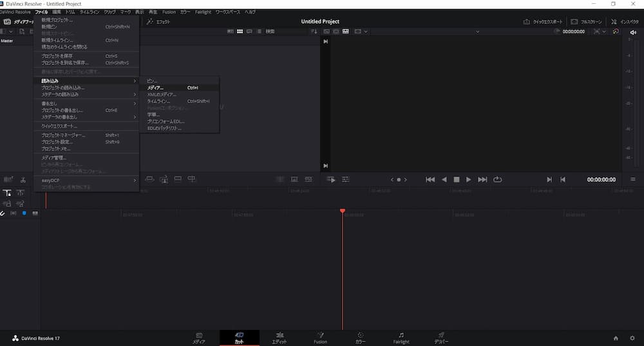Viewport: 644px width, 346px height.
Task: Open the viewer tools sliders icon
Action: click(x=345, y=179)
